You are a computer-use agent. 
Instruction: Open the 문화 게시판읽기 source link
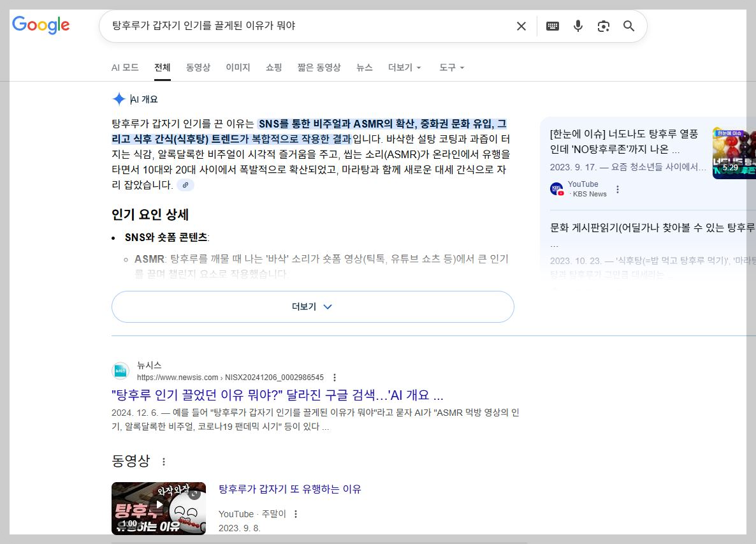(x=652, y=228)
